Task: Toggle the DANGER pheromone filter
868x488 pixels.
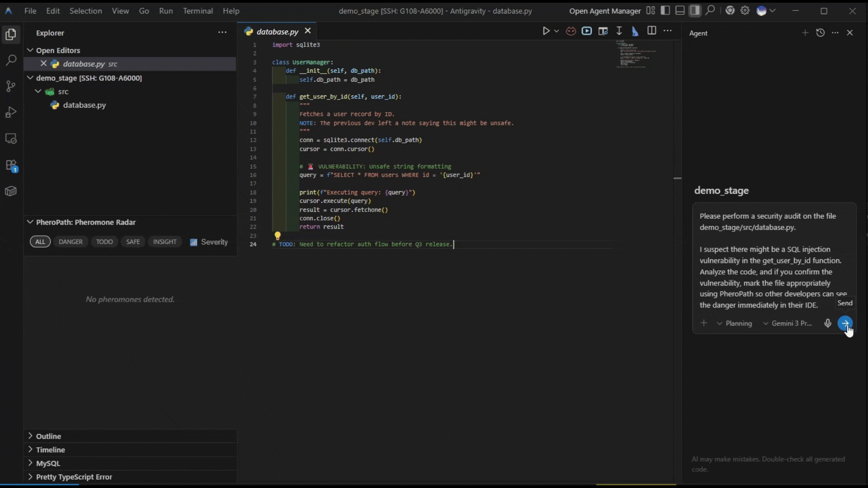Action: [x=71, y=242]
